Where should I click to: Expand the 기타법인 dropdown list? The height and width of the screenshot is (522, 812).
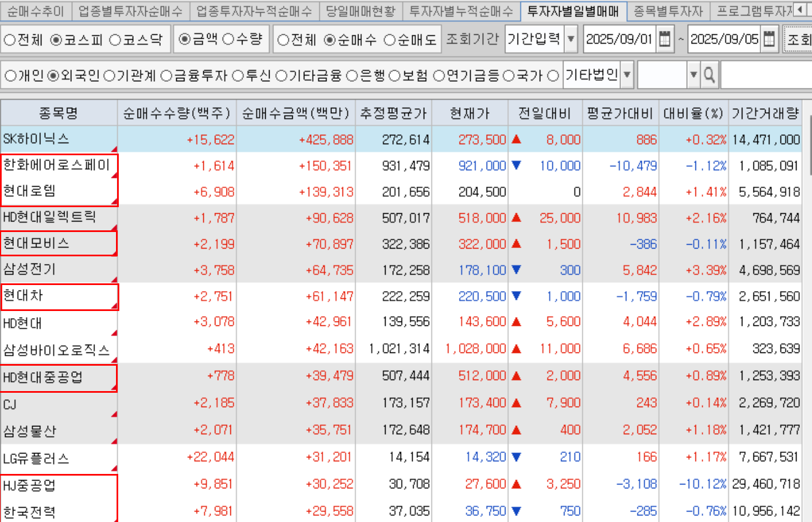point(627,75)
